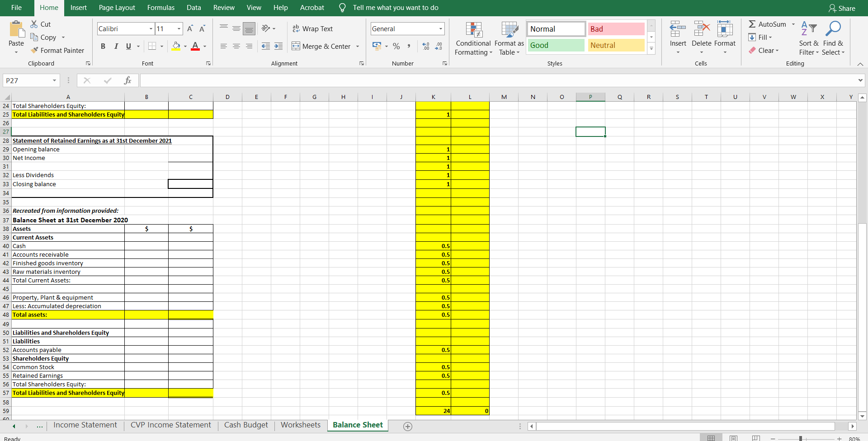Apply Percent Style format
The width and height of the screenshot is (868, 441).
pyautogui.click(x=396, y=46)
